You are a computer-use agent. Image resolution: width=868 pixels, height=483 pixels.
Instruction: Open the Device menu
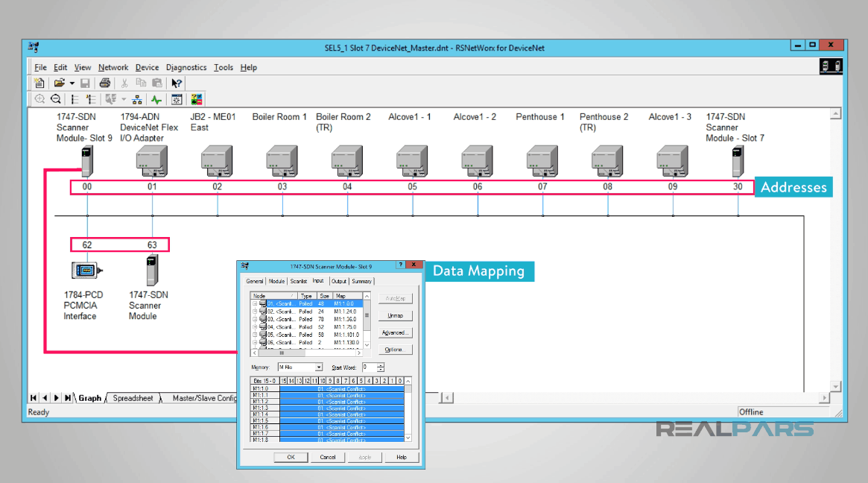point(147,68)
